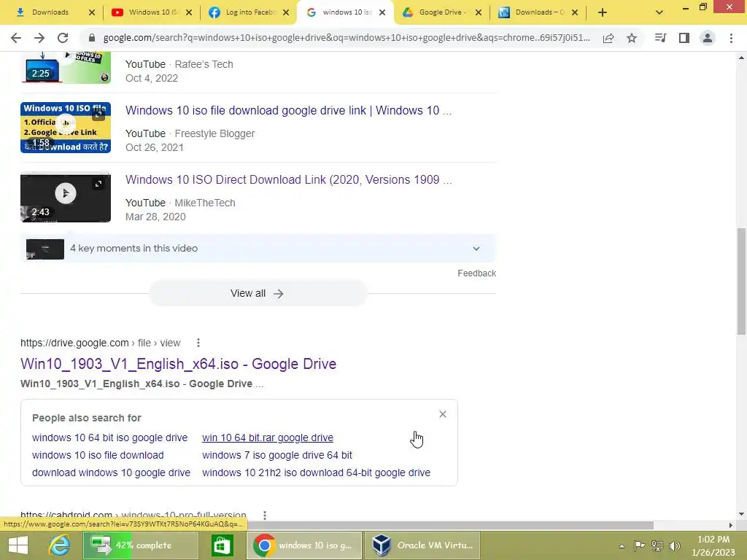This screenshot has height=560, width=747.
Task: Show hidden system tray icons
Action: pyautogui.click(x=622, y=546)
